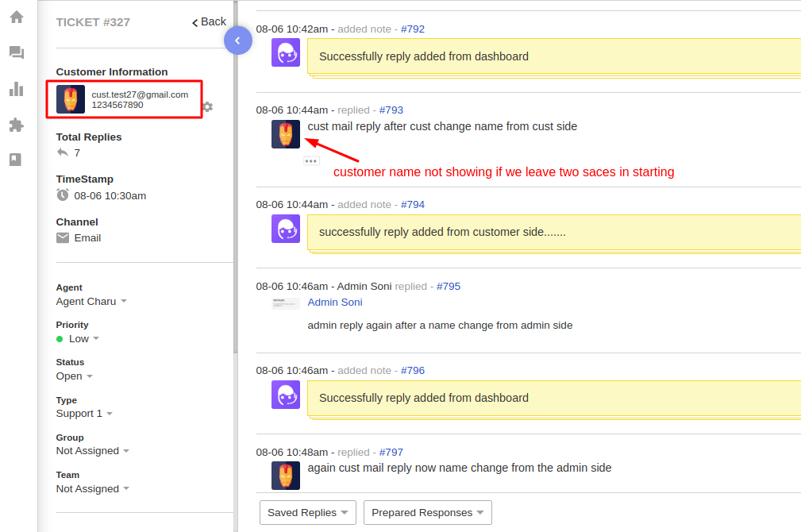Click the customer avatar on reply #797
The width and height of the screenshot is (801, 532).
click(286, 476)
